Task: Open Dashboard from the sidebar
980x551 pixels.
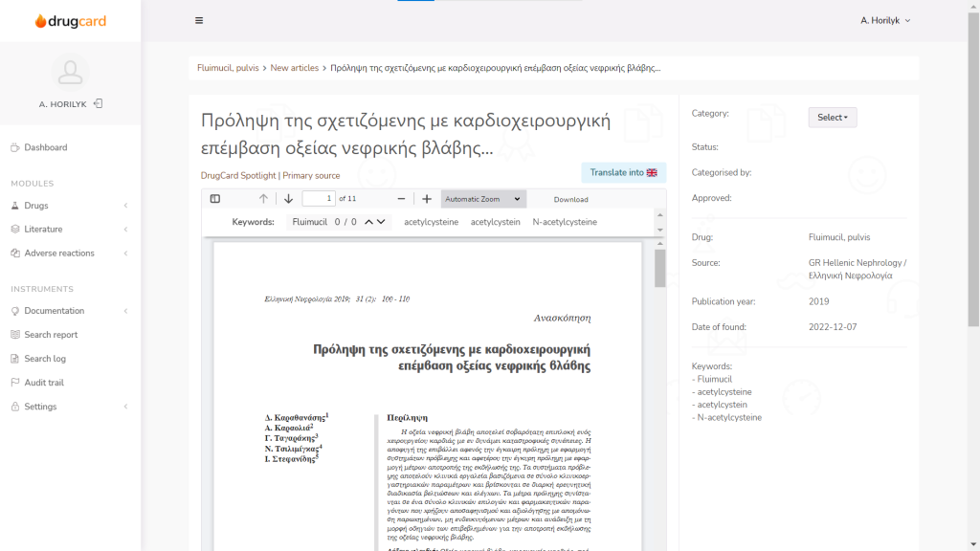Action: 46,147
